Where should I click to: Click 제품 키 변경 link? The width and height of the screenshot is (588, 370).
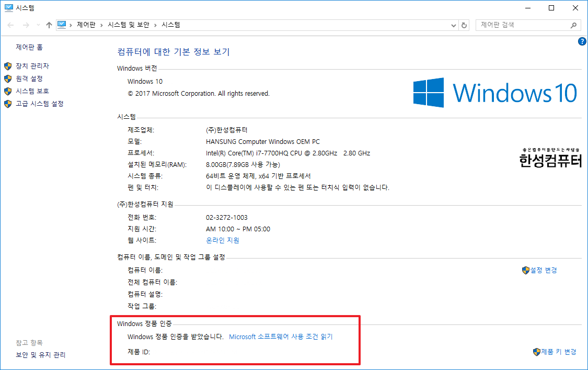558,352
